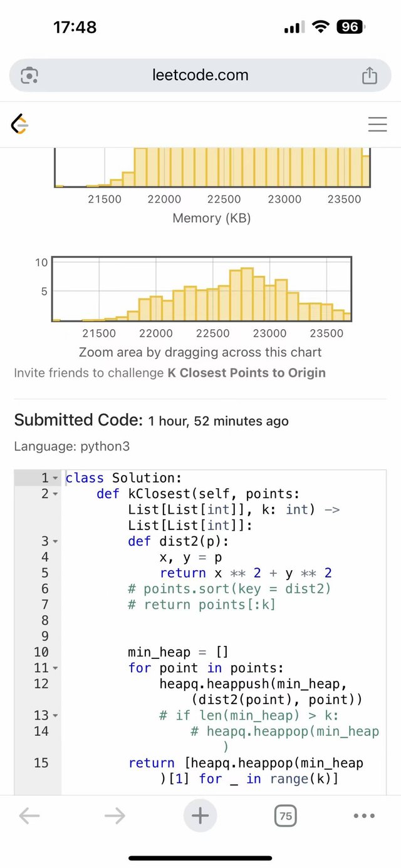
Task: Open the hamburger navigation menu
Action: 377,125
